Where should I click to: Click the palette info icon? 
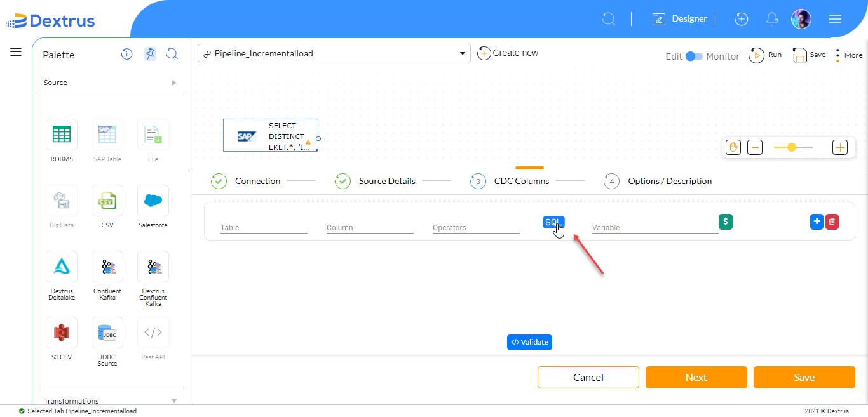point(127,55)
